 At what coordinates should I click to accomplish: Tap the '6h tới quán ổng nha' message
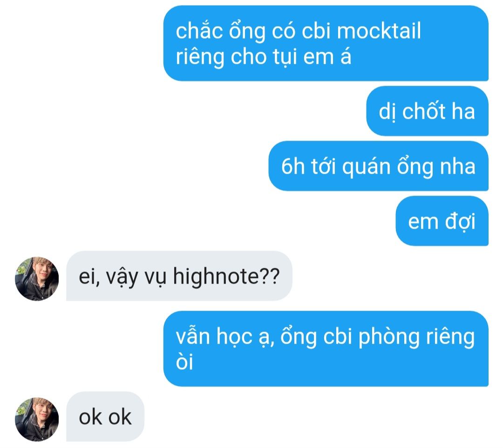379,166
